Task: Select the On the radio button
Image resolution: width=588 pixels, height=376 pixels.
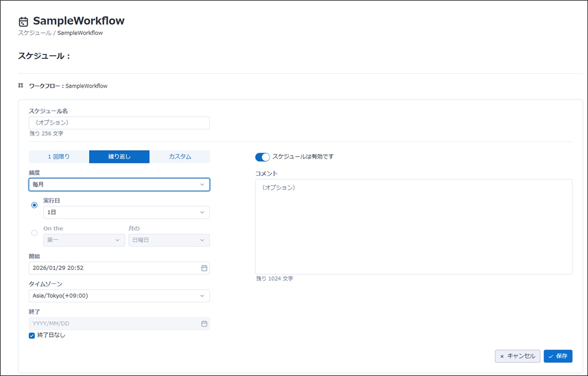Action: [x=34, y=233]
